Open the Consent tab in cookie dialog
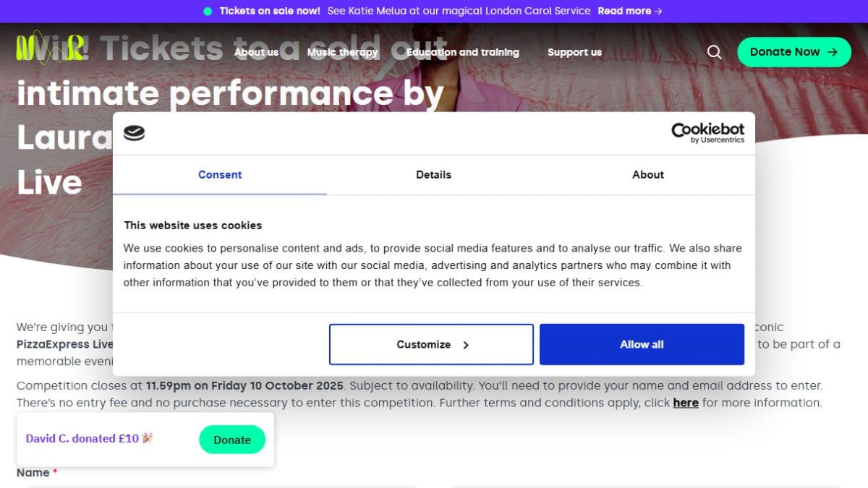The width and height of the screenshot is (868, 488). click(x=220, y=175)
